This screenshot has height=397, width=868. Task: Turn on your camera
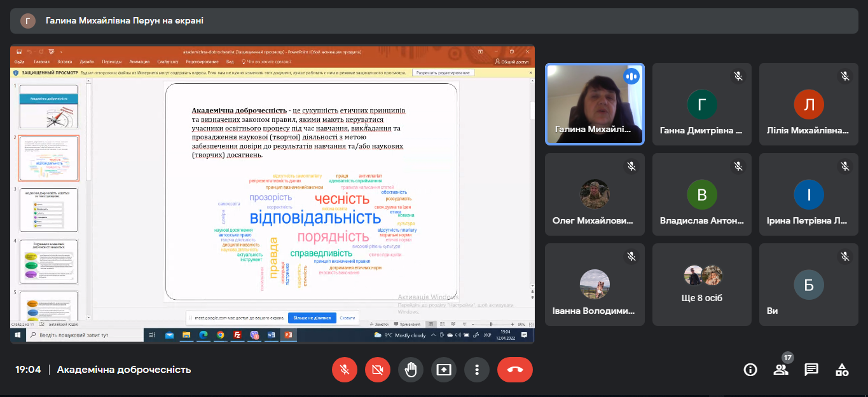click(378, 370)
